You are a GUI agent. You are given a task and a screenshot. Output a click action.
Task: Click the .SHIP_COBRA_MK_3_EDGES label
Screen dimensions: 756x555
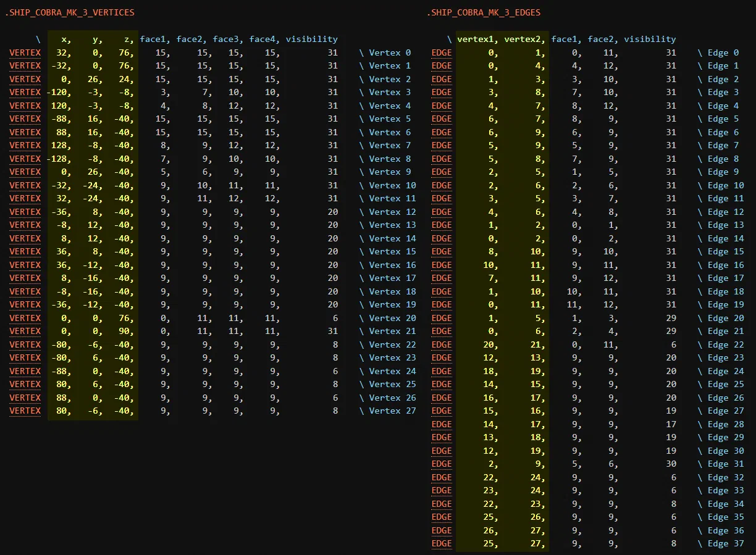pos(484,12)
